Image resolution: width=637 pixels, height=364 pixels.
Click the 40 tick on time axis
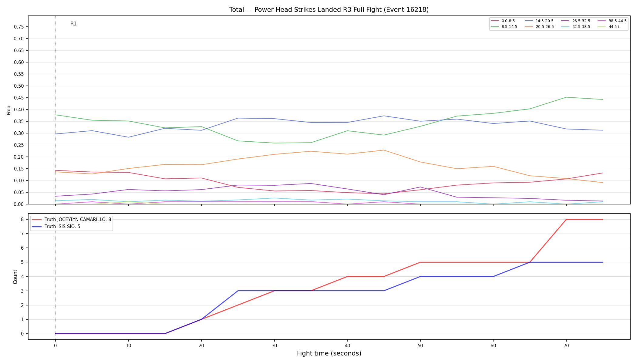point(347,345)
